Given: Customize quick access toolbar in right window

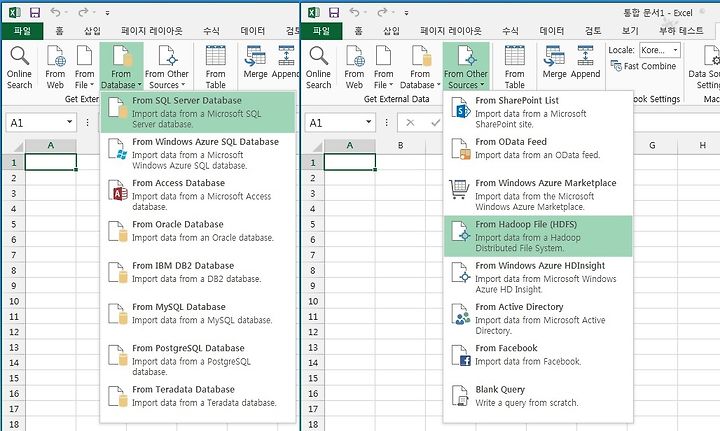Looking at the screenshot, I should (x=406, y=13).
